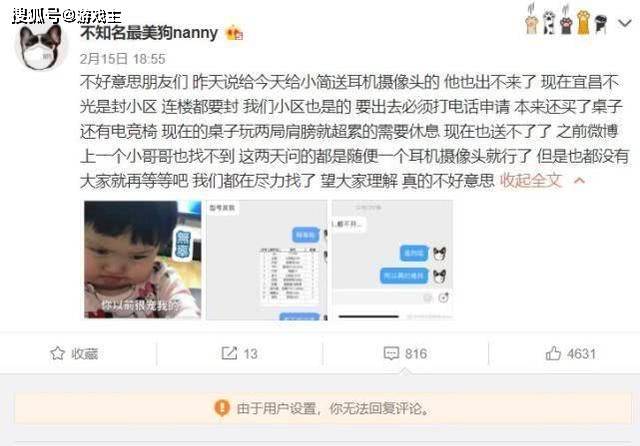The width and height of the screenshot is (640, 446).
Task: Click the thumbs-up like icon
Action: coord(553,353)
